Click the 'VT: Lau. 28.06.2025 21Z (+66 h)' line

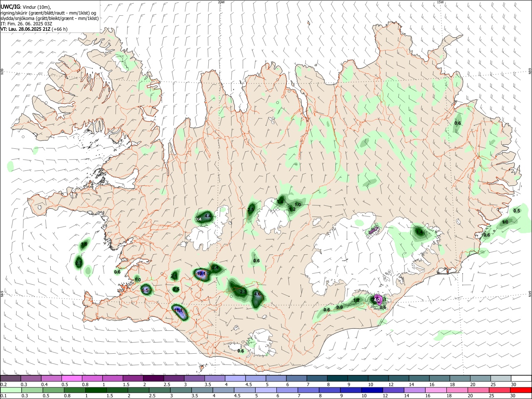(x=34, y=29)
